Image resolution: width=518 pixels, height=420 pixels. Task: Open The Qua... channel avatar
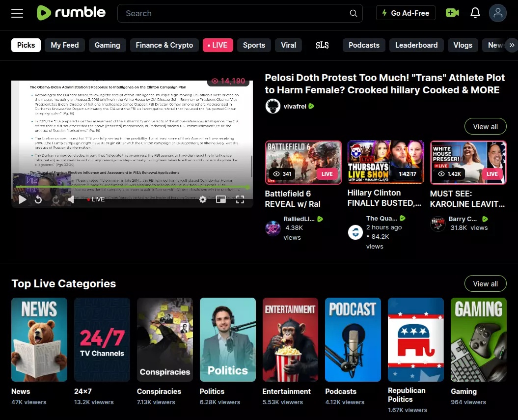point(355,232)
